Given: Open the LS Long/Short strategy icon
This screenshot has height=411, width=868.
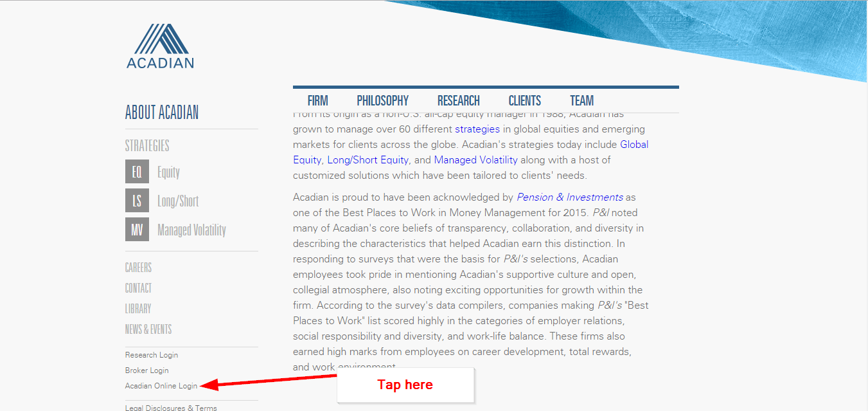Looking at the screenshot, I should (137, 201).
